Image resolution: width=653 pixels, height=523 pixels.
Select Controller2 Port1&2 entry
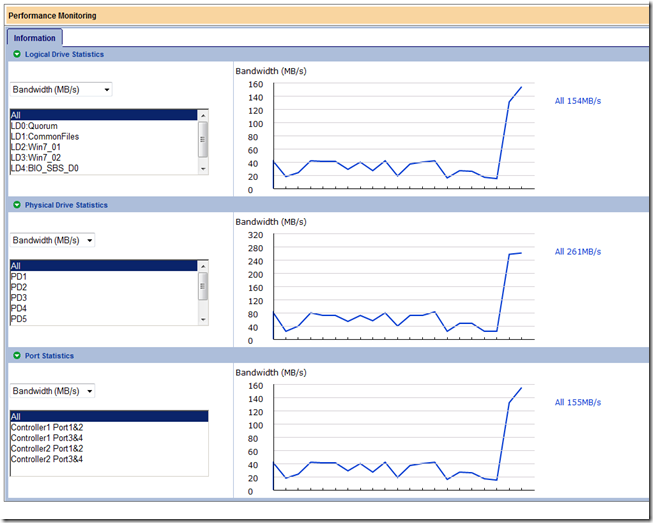[x=109, y=448]
